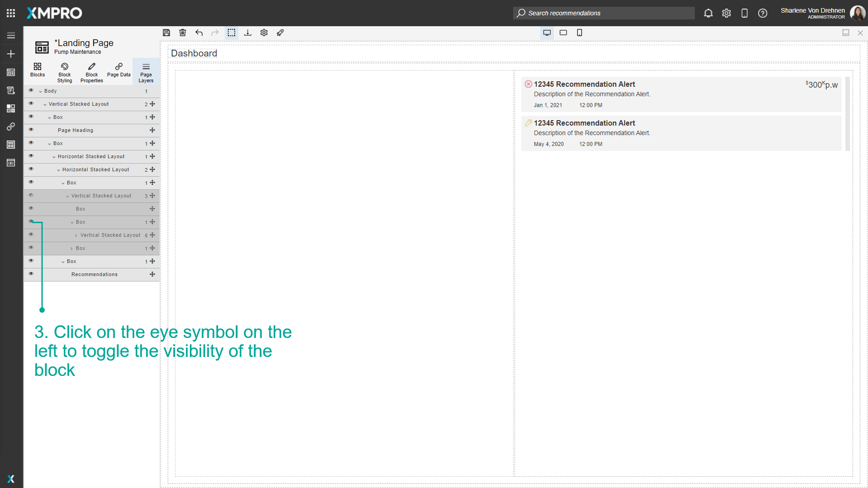
Task: Switch to desktop preview mode
Action: point(547,33)
